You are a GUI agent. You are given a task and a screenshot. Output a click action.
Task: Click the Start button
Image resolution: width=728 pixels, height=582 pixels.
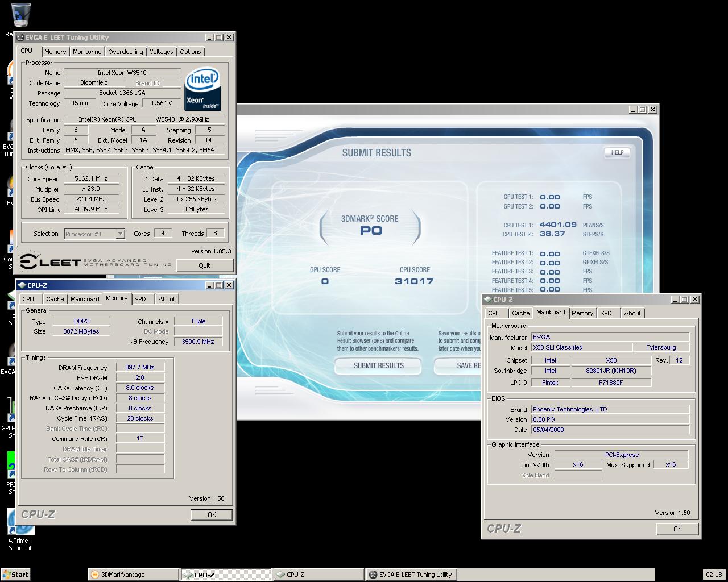click(15, 575)
